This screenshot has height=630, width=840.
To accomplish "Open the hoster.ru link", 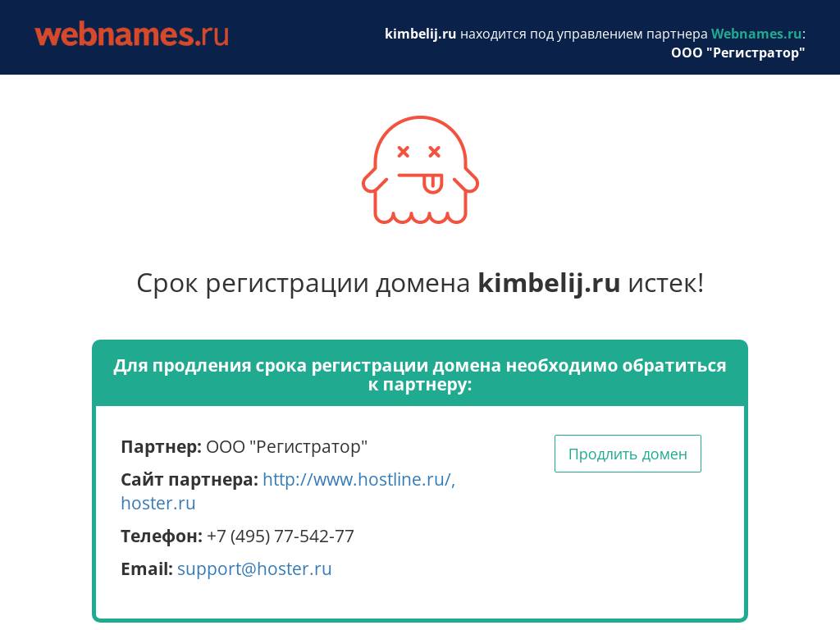I will [157, 503].
